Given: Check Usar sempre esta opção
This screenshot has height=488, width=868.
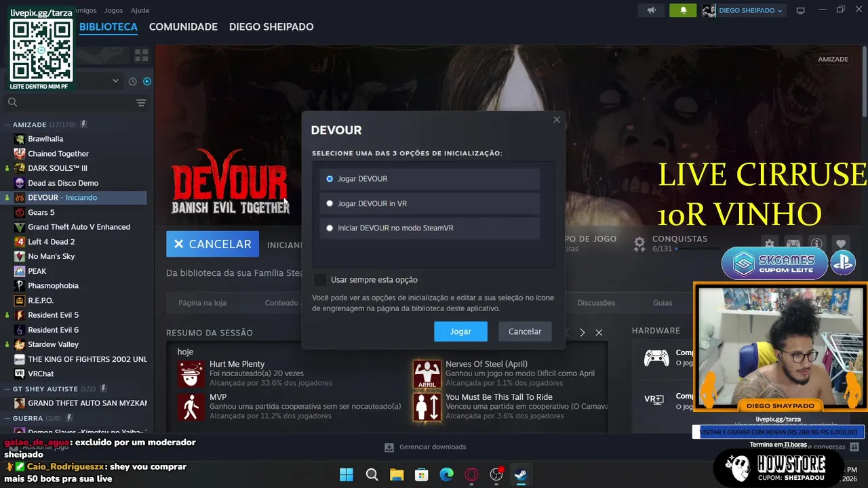Looking at the screenshot, I should pyautogui.click(x=320, y=280).
